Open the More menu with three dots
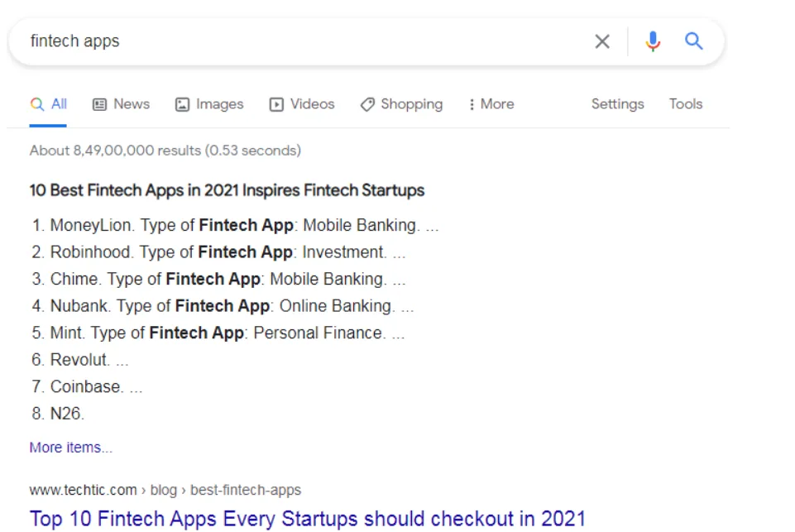795x532 pixels. pyautogui.click(x=491, y=104)
